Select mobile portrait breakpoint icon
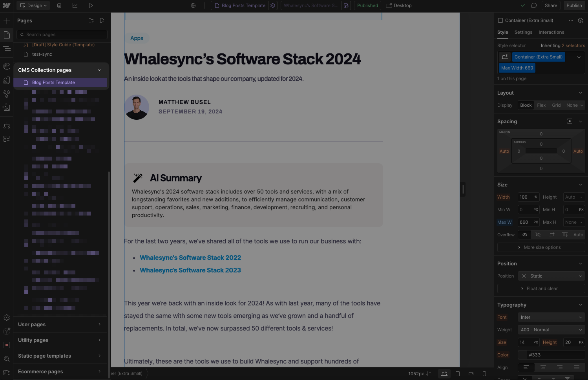The width and height of the screenshot is (588, 380). click(484, 374)
